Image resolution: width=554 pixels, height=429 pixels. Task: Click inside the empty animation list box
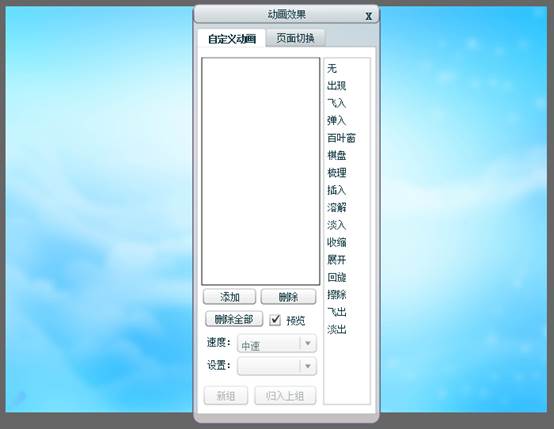(261, 171)
